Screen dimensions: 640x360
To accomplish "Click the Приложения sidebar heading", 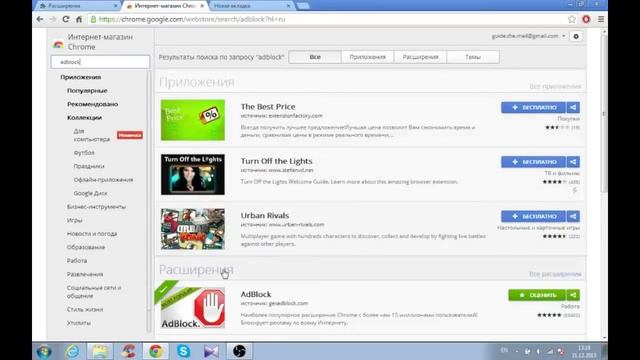I will (80, 77).
